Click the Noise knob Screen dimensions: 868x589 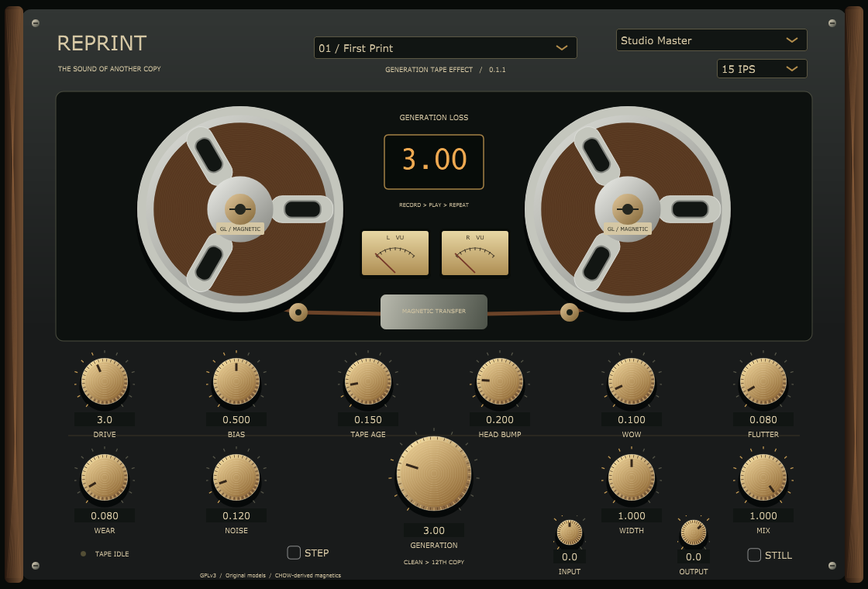point(236,477)
